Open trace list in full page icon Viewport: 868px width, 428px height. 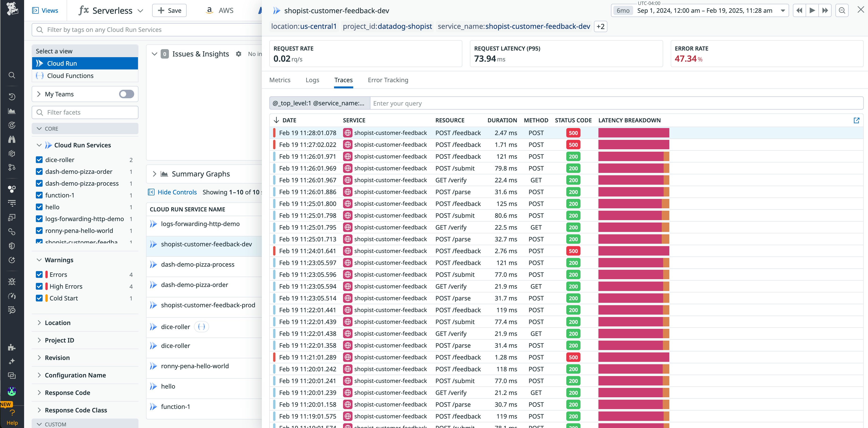[x=856, y=120]
